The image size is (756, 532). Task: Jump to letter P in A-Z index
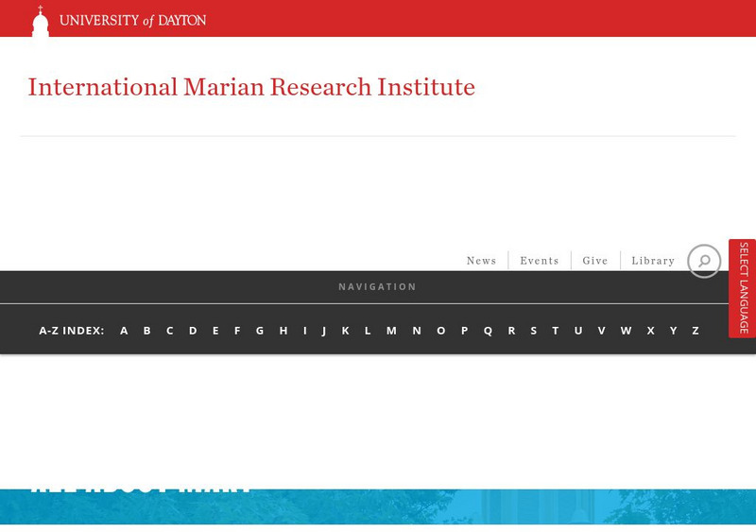click(464, 331)
